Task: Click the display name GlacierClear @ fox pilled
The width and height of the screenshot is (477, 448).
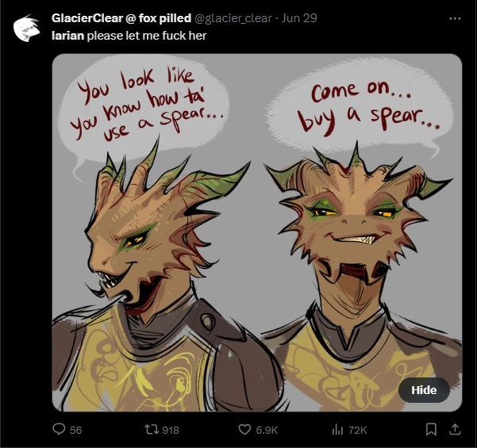Action: coord(121,18)
